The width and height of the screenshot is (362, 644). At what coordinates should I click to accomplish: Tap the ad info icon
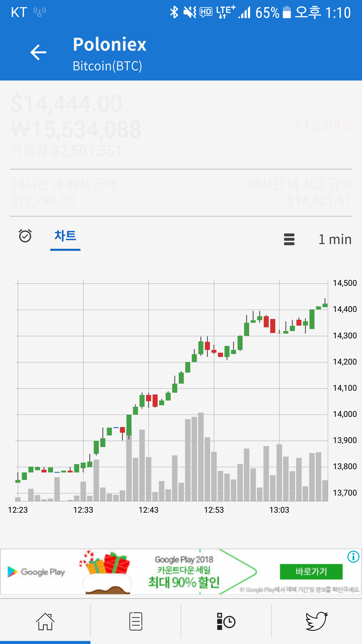tap(353, 557)
